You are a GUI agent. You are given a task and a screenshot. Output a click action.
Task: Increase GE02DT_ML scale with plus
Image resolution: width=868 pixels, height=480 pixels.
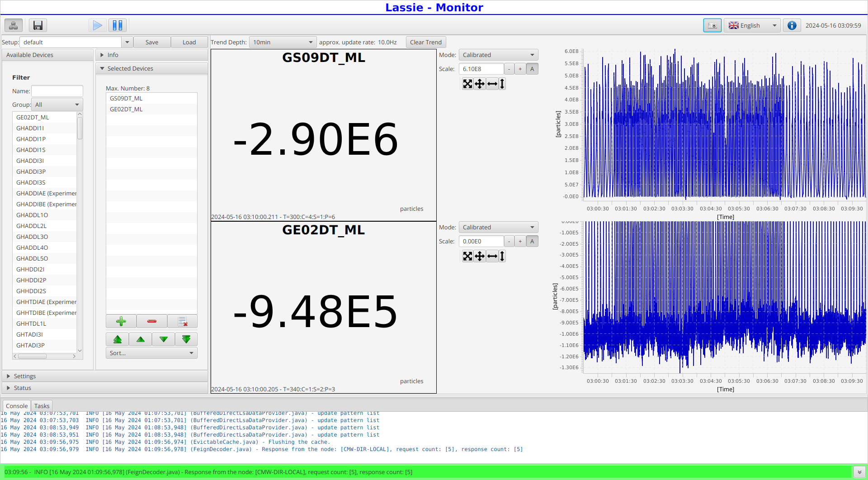(x=520, y=241)
